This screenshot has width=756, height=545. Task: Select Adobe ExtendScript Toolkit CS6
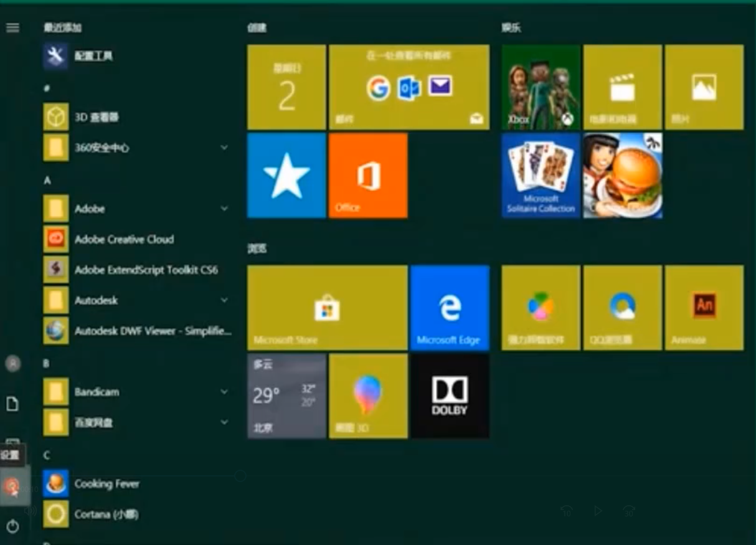(x=146, y=270)
